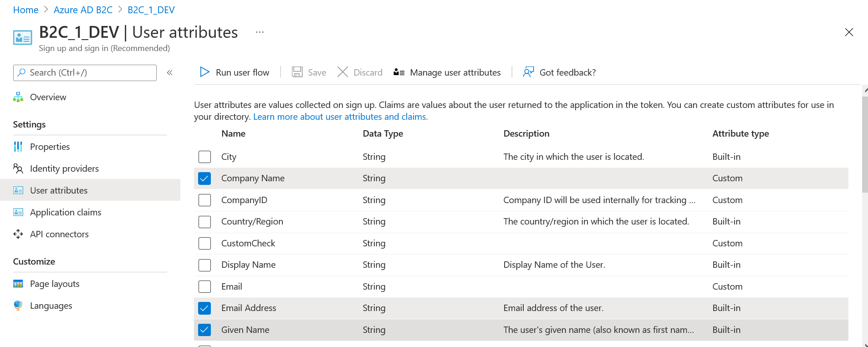
Task: Check the CompanyID checkbox
Action: click(x=205, y=200)
